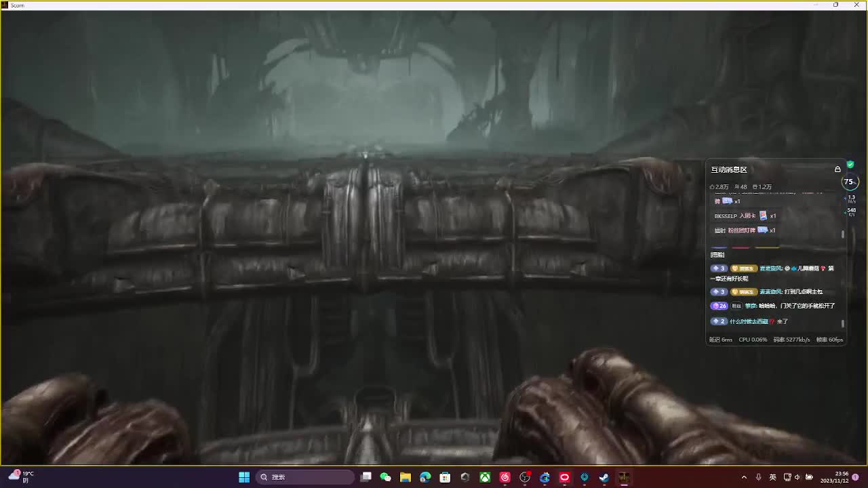Toggle the lock on the message panel

837,169
